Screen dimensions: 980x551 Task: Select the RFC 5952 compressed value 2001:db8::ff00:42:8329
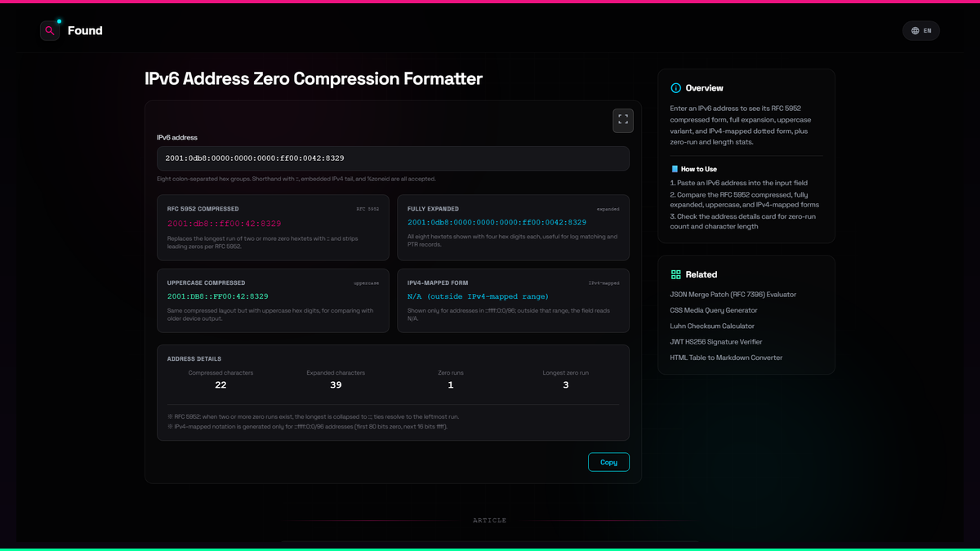[x=225, y=223]
